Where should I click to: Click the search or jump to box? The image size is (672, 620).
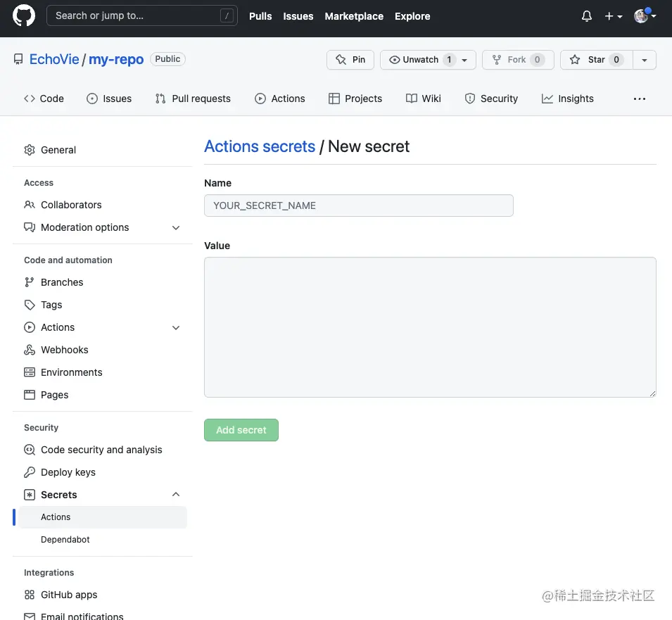coord(141,15)
